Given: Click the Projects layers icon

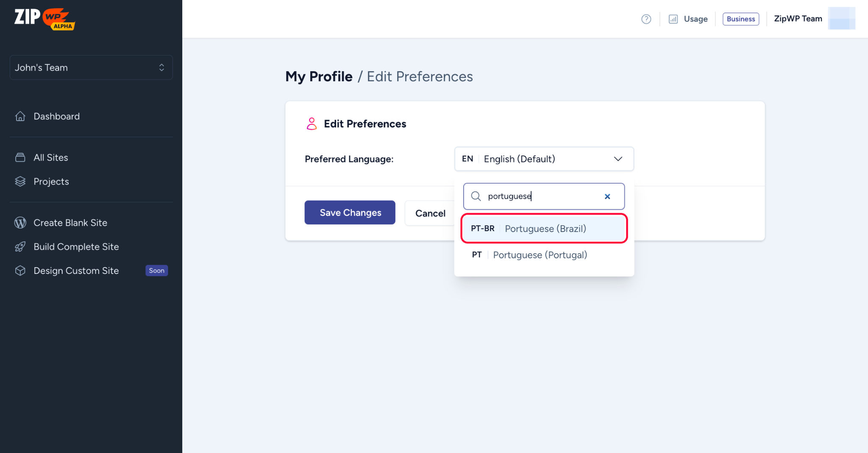Looking at the screenshot, I should [x=20, y=182].
